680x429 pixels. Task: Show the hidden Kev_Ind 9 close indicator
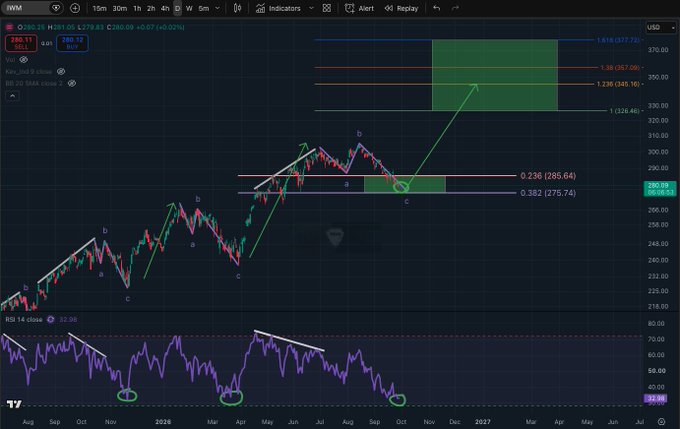(61, 71)
